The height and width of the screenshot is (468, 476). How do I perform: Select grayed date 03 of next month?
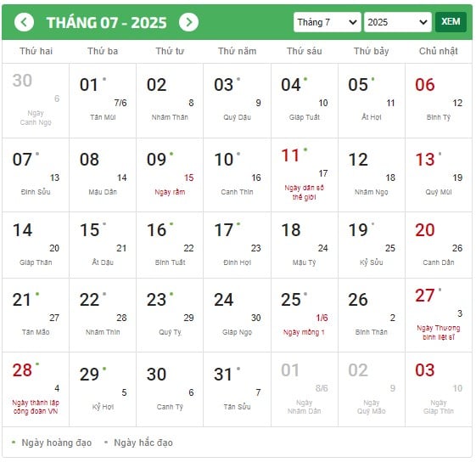[439, 390]
